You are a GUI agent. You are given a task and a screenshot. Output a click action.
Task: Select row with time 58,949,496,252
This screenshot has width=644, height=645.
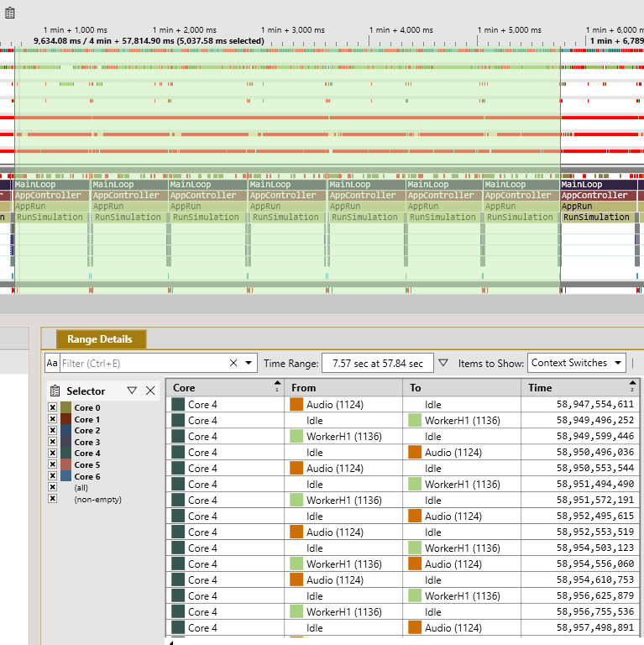tap(402, 421)
